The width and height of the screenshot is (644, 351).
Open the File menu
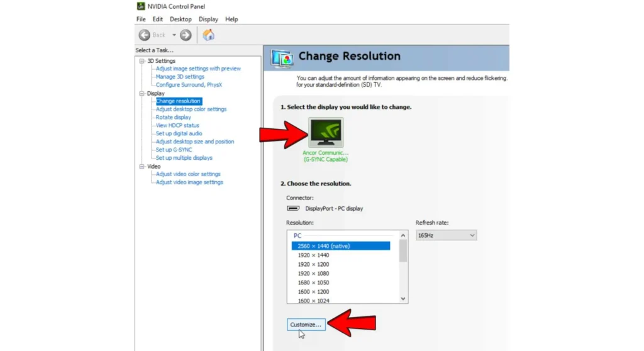point(141,19)
